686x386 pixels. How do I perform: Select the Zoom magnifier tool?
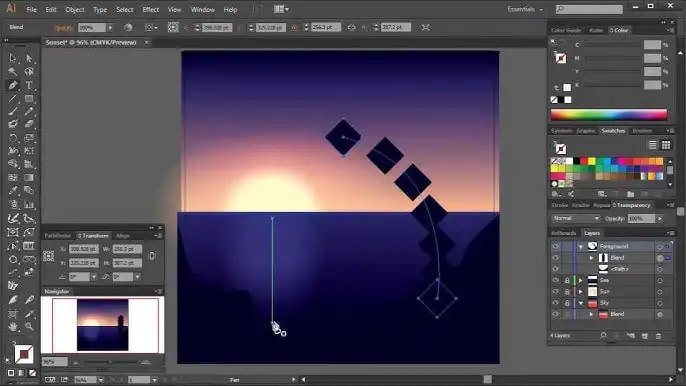29,326
